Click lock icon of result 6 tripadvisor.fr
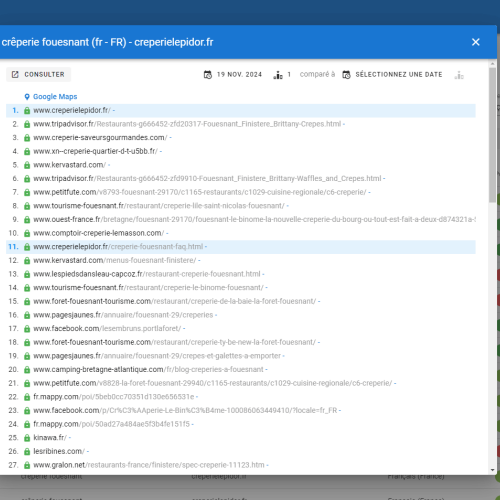Screen dimensions: 500x500 27,179
